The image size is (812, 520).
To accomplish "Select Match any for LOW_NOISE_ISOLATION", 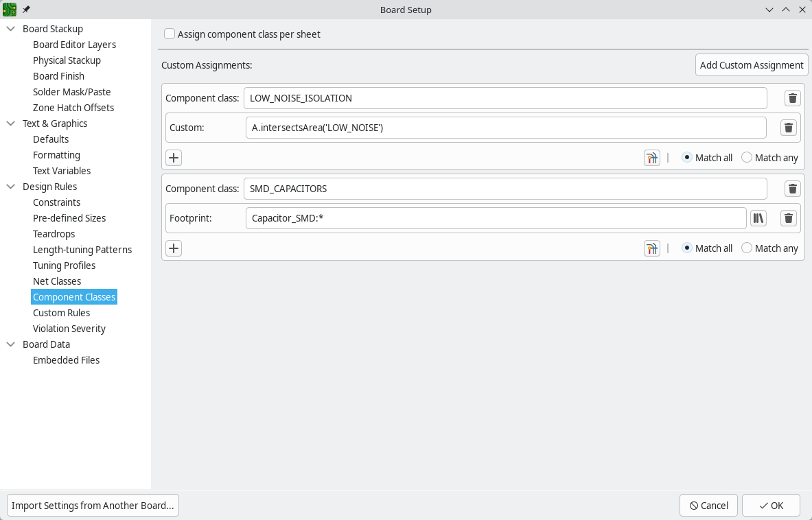I will [x=746, y=157].
